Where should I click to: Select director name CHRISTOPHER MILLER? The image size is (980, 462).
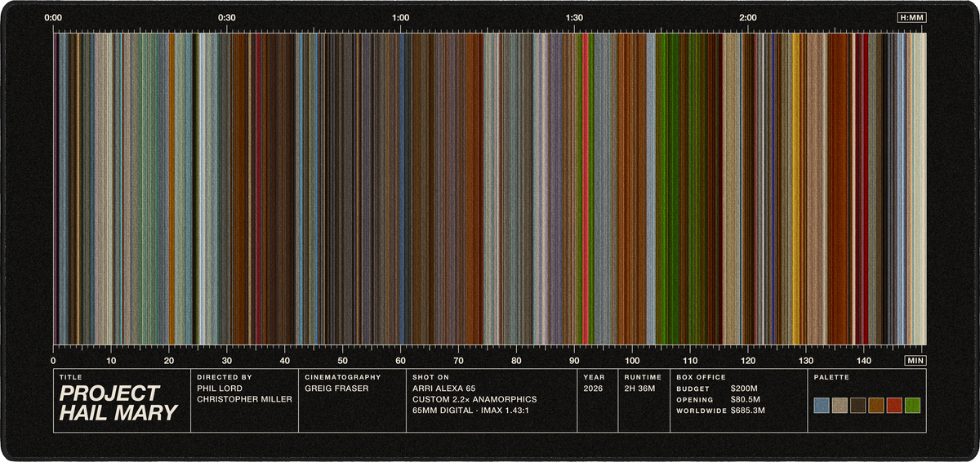pos(244,399)
